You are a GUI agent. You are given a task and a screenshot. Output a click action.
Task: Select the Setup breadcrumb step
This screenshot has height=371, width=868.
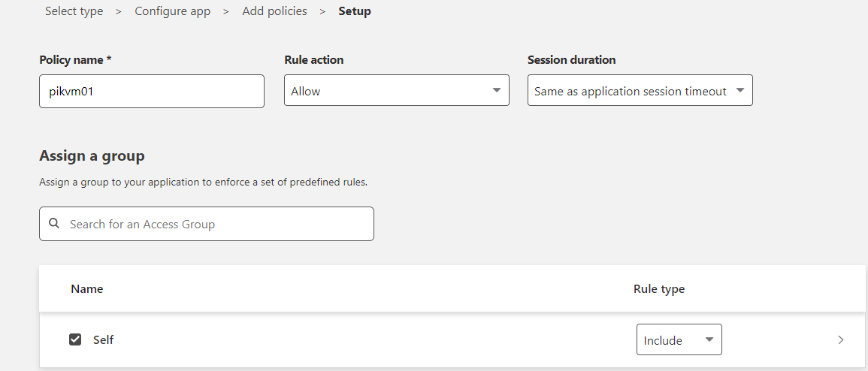(355, 11)
